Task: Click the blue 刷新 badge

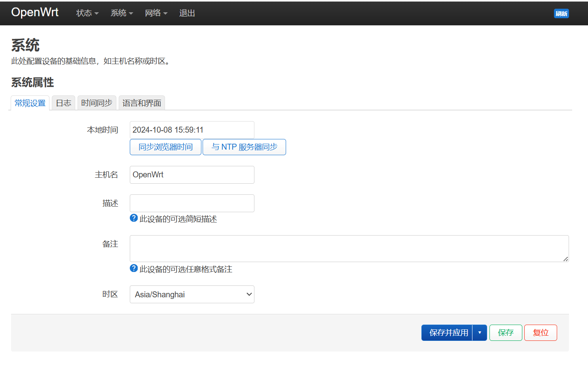Action: click(561, 13)
